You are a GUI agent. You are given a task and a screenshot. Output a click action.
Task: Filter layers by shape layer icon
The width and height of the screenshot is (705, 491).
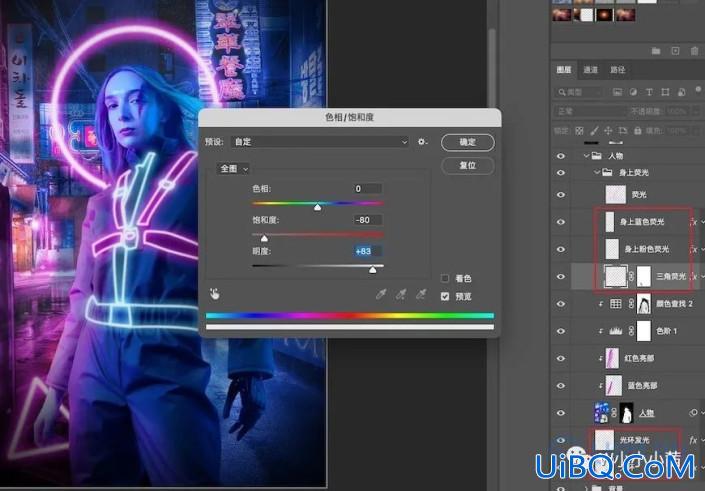(x=665, y=92)
